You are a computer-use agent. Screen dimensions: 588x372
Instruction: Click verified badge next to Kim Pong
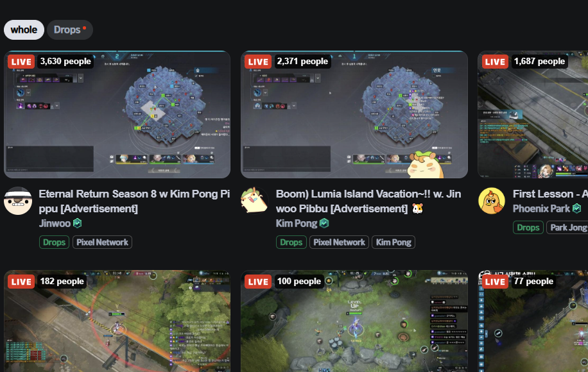tap(324, 223)
